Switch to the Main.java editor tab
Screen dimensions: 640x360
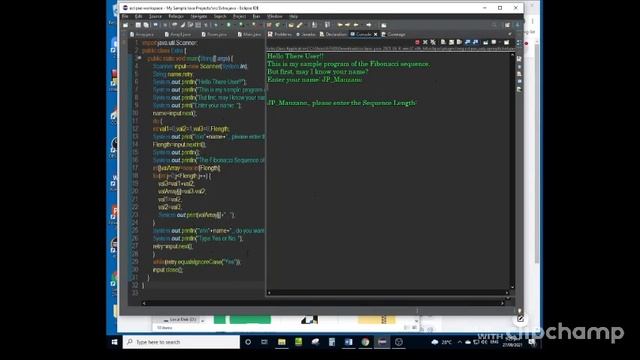249,34
